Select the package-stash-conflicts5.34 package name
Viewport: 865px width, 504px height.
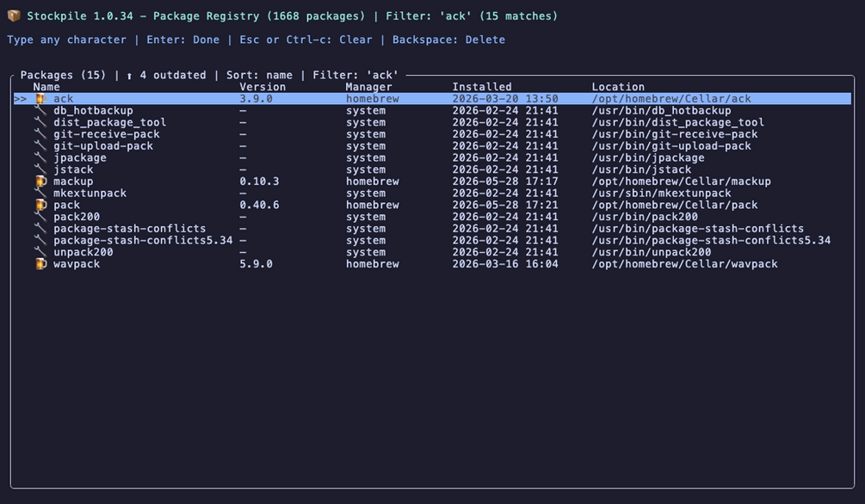click(x=143, y=241)
